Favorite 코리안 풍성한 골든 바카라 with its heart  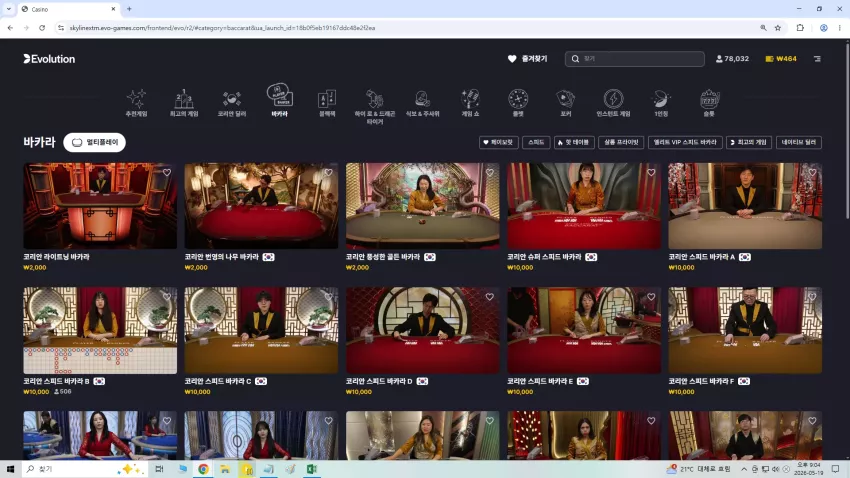click(490, 173)
